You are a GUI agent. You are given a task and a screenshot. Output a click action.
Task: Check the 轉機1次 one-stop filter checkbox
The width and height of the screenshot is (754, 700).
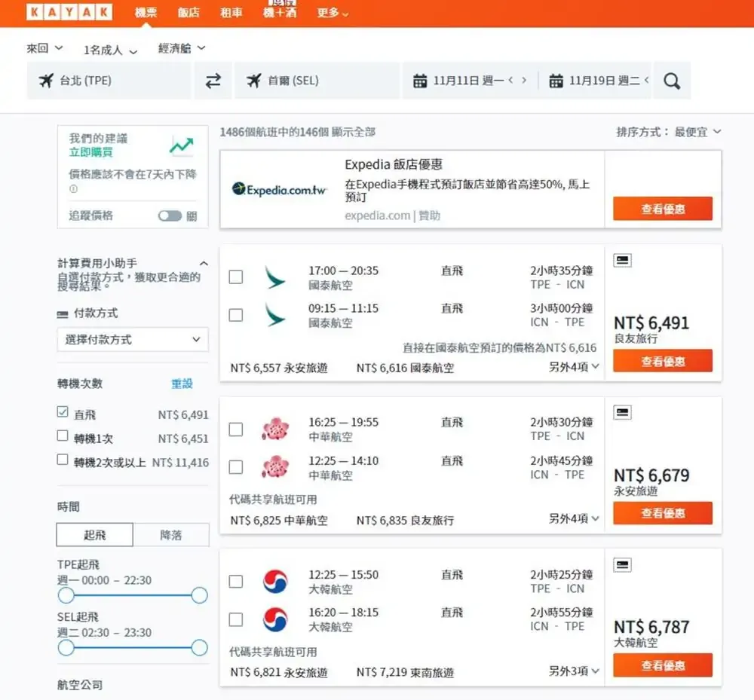[x=63, y=436]
